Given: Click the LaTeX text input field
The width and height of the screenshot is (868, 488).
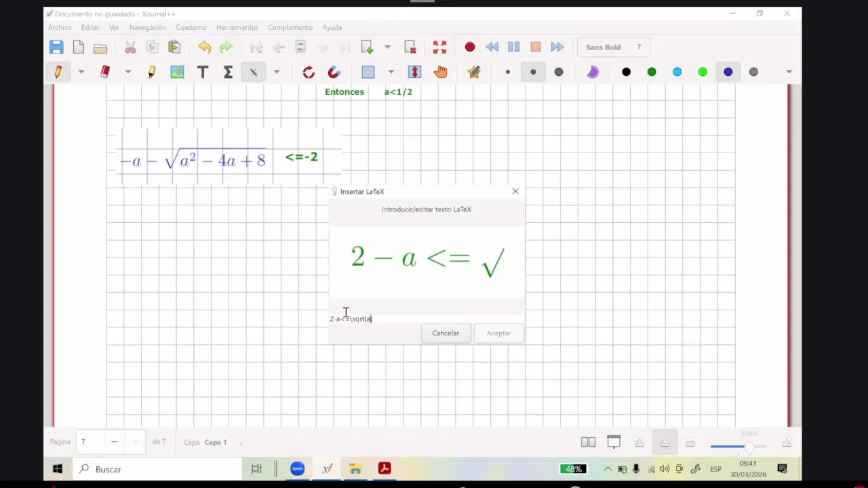Looking at the screenshot, I should point(427,319).
